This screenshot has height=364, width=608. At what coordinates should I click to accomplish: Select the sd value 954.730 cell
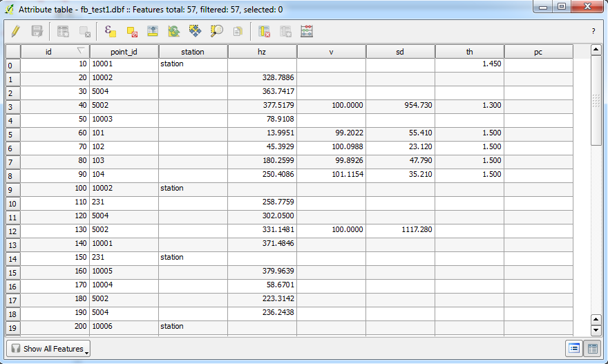(400, 105)
